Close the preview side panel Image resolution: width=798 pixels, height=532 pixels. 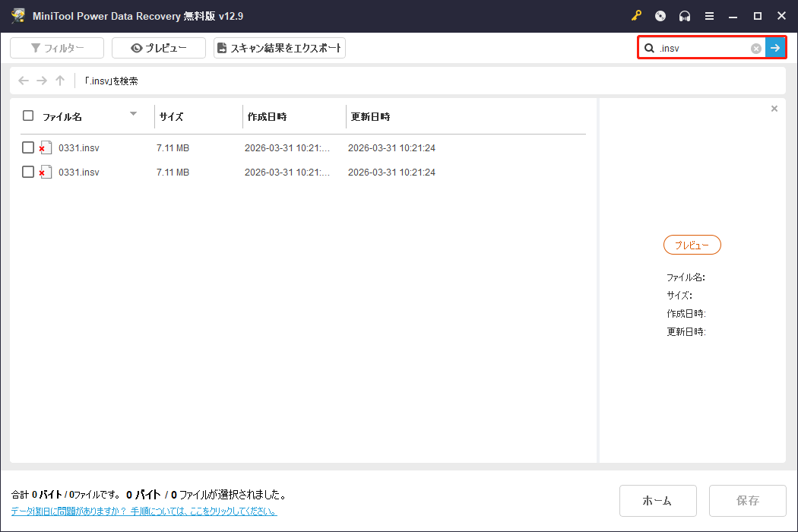pos(774,109)
